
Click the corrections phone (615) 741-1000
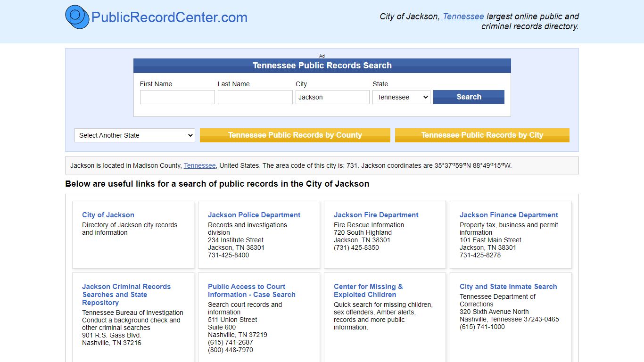482,327
